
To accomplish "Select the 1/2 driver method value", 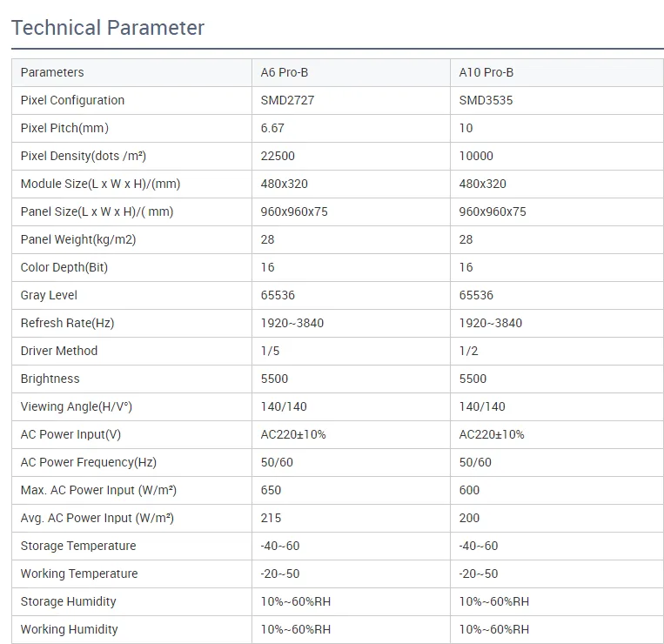I will click(x=469, y=351).
